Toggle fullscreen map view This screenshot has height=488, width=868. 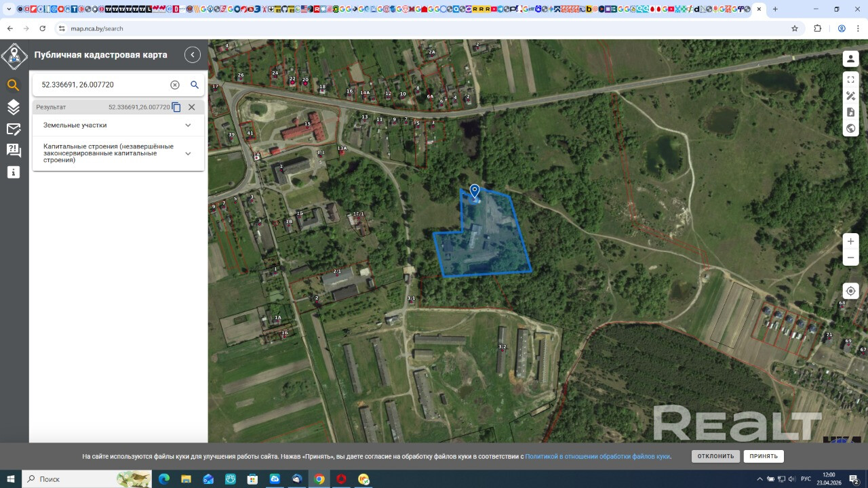pos(850,79)
